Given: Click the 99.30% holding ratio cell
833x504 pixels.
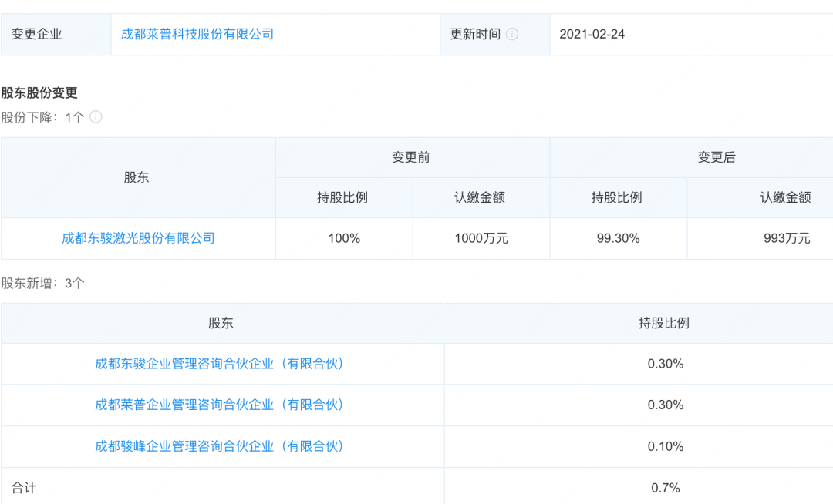Looking at the screenshot, I should 619,238.
